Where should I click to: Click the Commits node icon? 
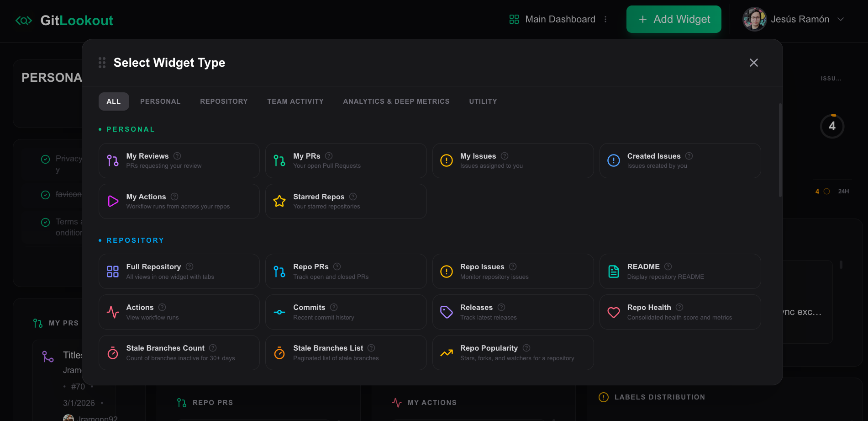(279, 312)
